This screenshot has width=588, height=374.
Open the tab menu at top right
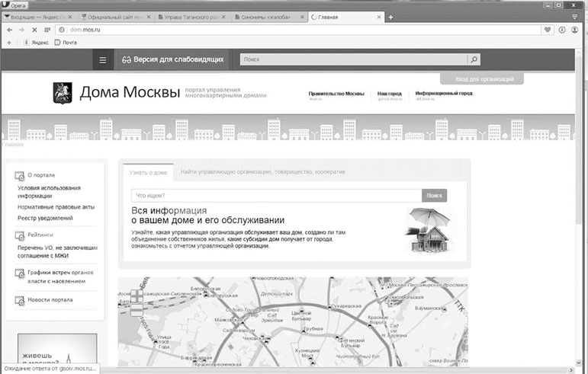(574, 17)
